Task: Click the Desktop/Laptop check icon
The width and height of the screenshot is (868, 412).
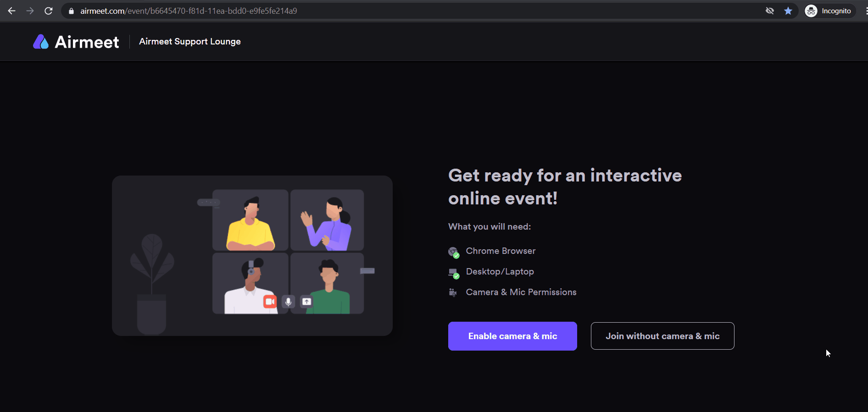Action: coord(454,273)
